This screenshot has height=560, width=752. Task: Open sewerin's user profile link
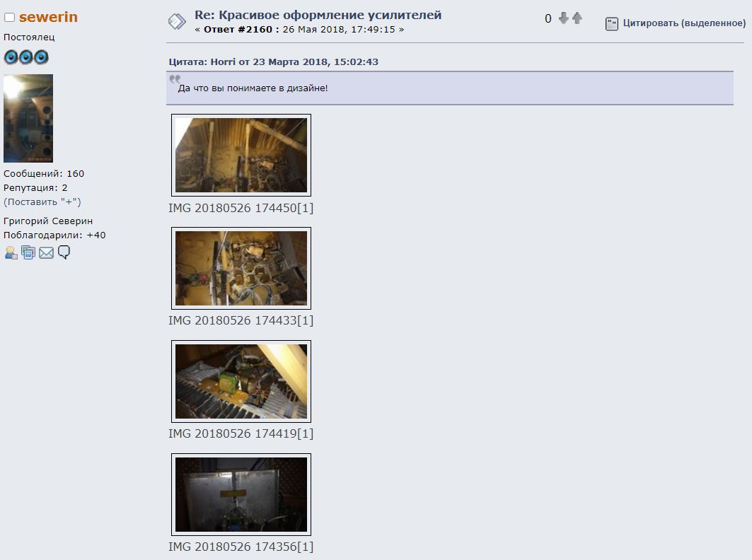pyautogui.click(x=48, y=17)
